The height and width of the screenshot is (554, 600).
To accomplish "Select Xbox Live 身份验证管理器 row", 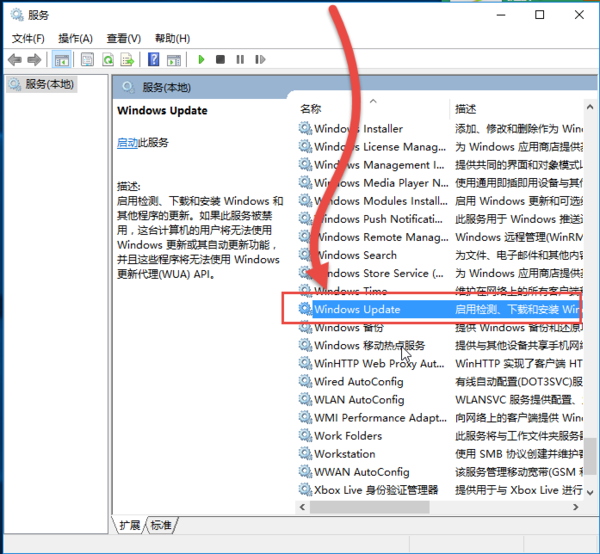I will [440, 490].
